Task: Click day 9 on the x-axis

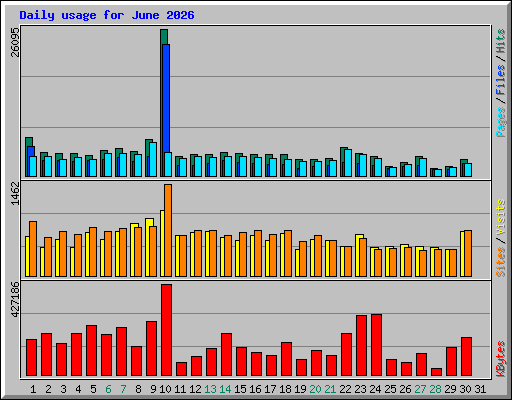Action: coord(153,389)
